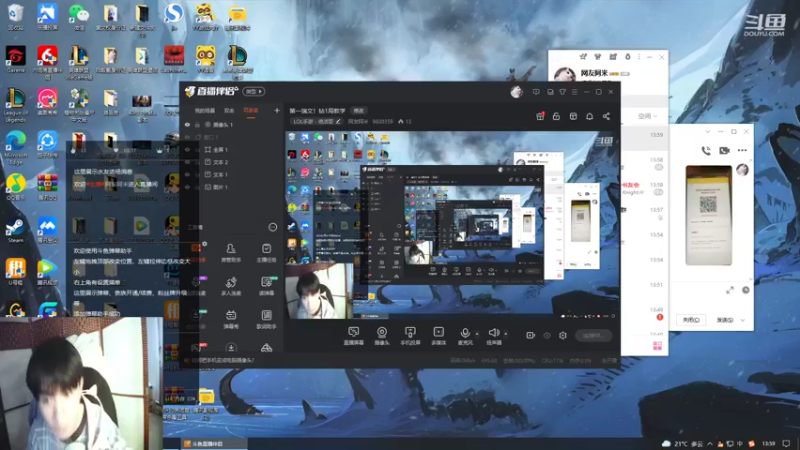The image size is (800, 450).
Task: Open the chat history clock icon in QQ chat
Action: [745, 290]
